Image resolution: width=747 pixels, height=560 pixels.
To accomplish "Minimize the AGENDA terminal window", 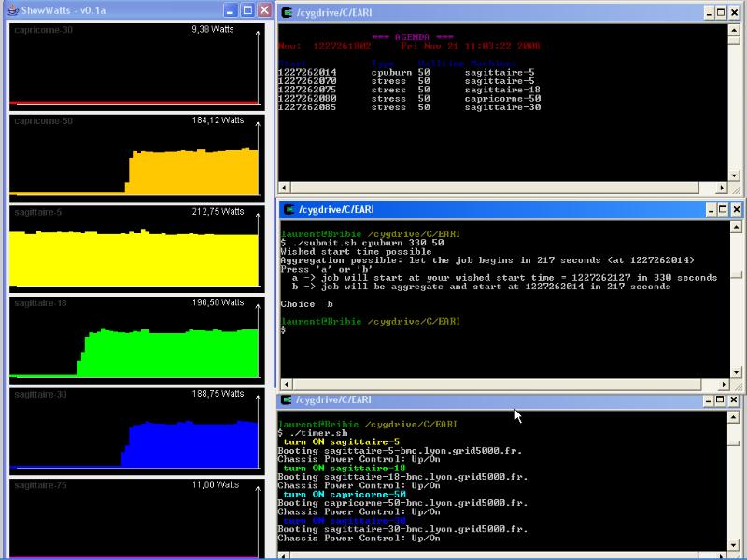I will tap(709, 13).
